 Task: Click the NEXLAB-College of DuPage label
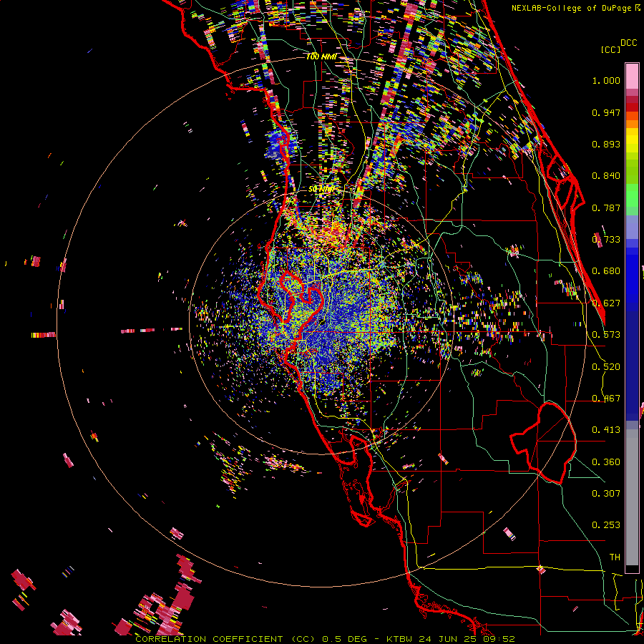pos(571,8)
